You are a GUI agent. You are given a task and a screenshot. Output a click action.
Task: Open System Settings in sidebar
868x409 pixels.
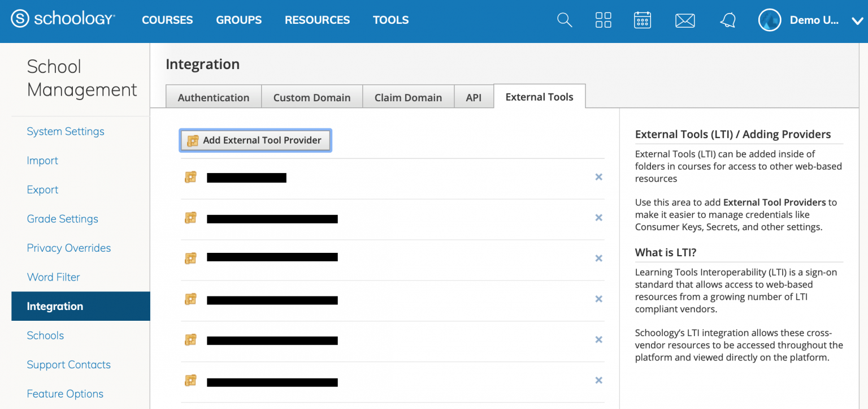click(x=66, y=131)
